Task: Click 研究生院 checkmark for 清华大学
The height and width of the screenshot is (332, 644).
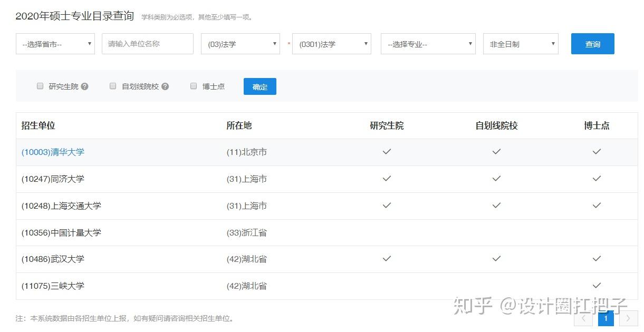Action: (x=387, y=152)
